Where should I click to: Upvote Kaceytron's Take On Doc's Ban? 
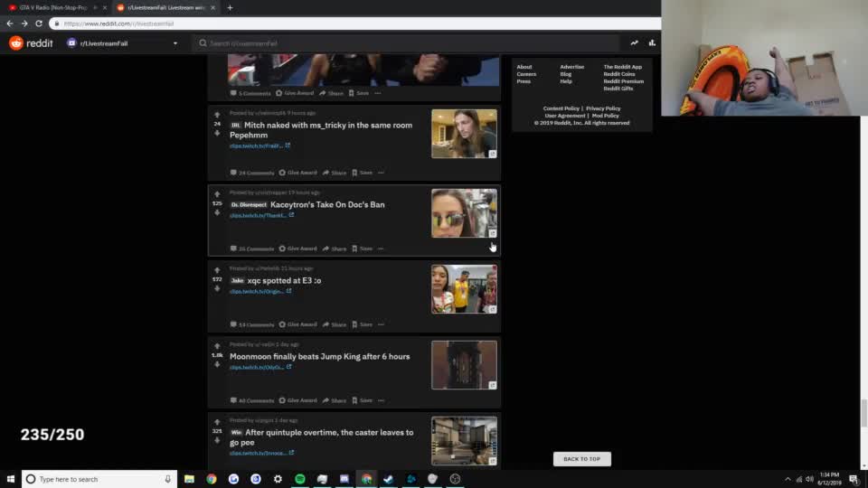[x=217, y=195]
